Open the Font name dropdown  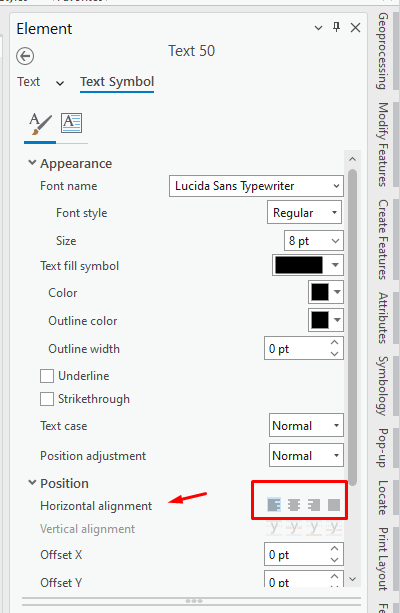(257, 186)
